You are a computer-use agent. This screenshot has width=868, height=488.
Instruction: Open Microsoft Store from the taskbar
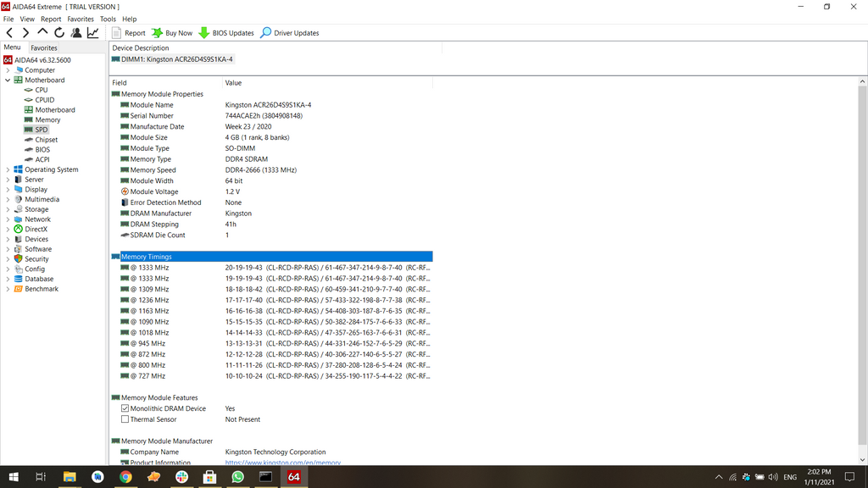coord(210,477)
